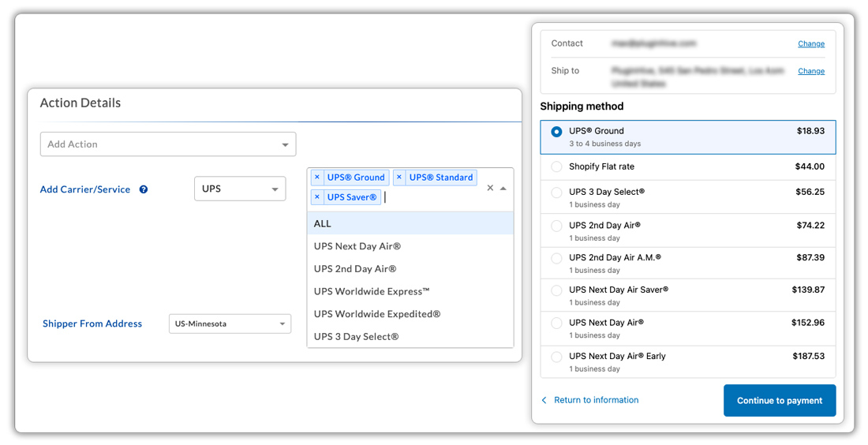Viewport: 868px width, 445px height.
Task: Click the $74.22 price
Action: pos(810,226)
